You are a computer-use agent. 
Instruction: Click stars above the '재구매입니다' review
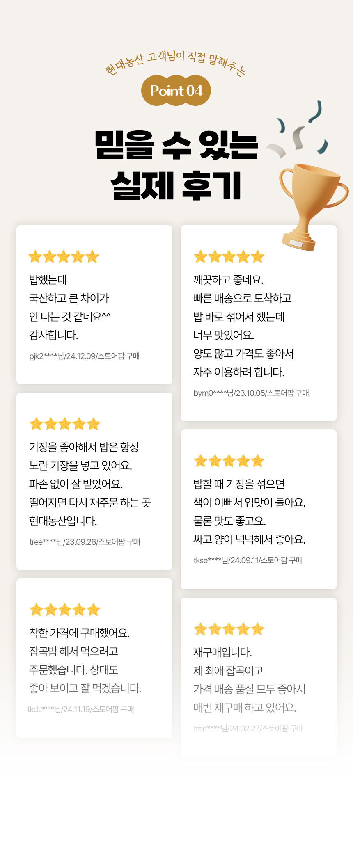point(229,629)
